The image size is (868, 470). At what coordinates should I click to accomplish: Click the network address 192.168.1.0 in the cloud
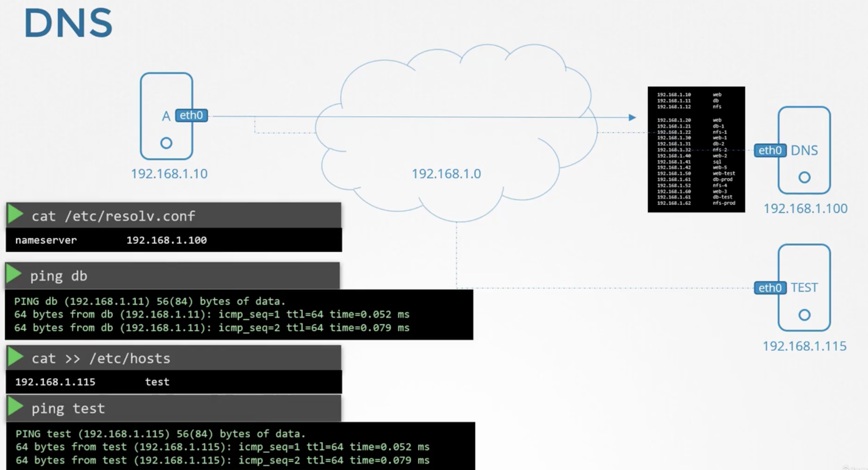(x=446, y=174)
